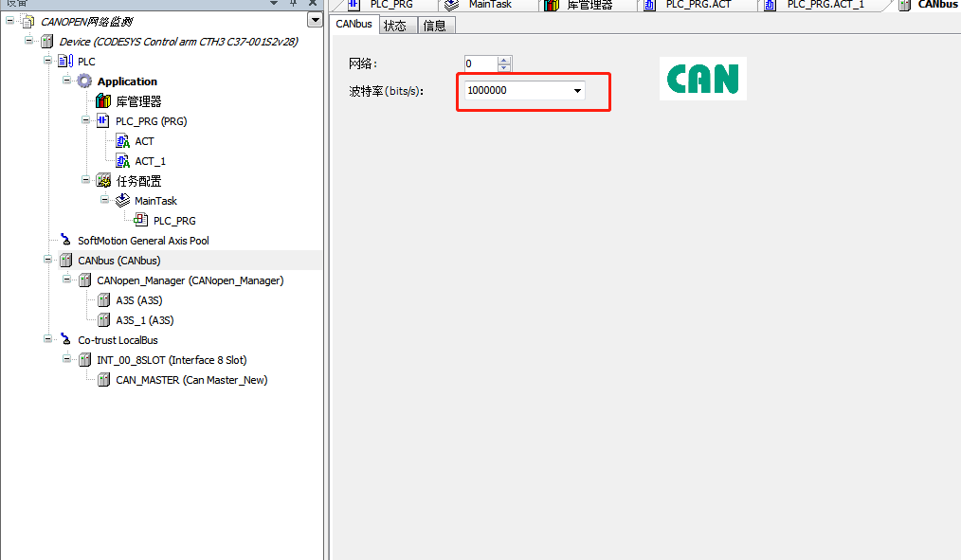Click the 网络 label text
The width and height of the screenshot is (961, 560).
363,63
